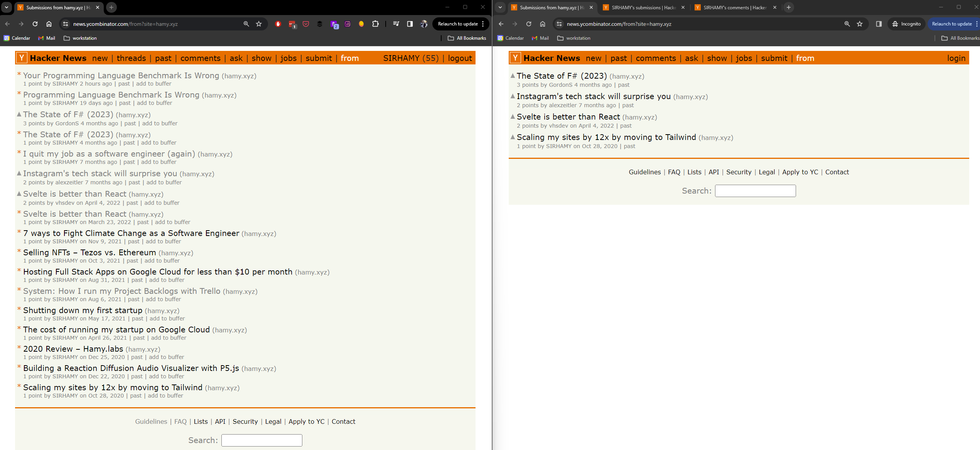980x450 pixels.
Task: Upvote "Instagram's tech stack will surprise you"
Action: coord(19,174)
